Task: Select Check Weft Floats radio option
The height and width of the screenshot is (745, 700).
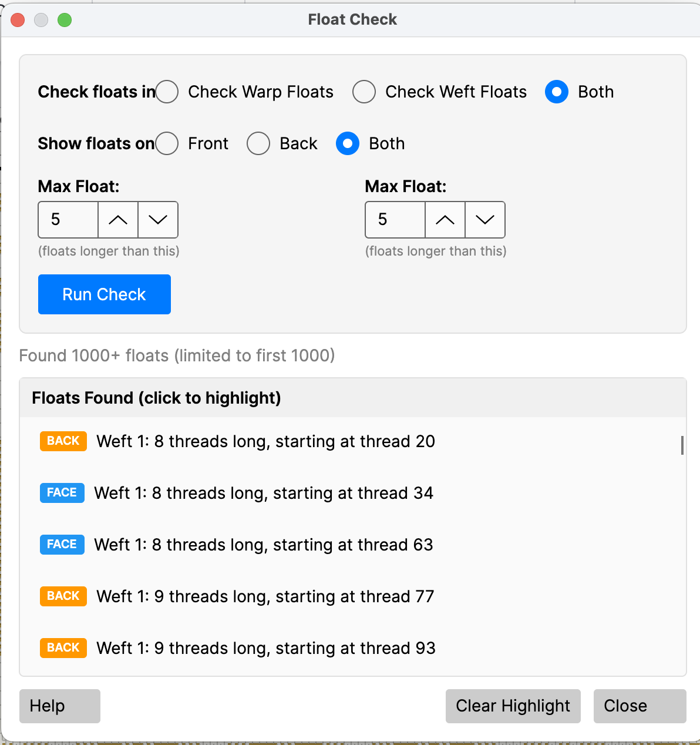Action: pyautogui.click(x=364, y=92)
